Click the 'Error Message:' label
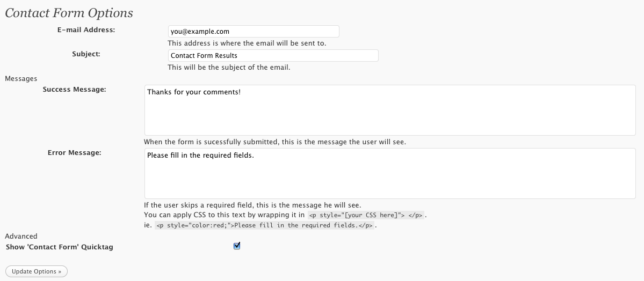Image resolution: width=644 pixels, height=281 pixels. [x=74, y=153]
